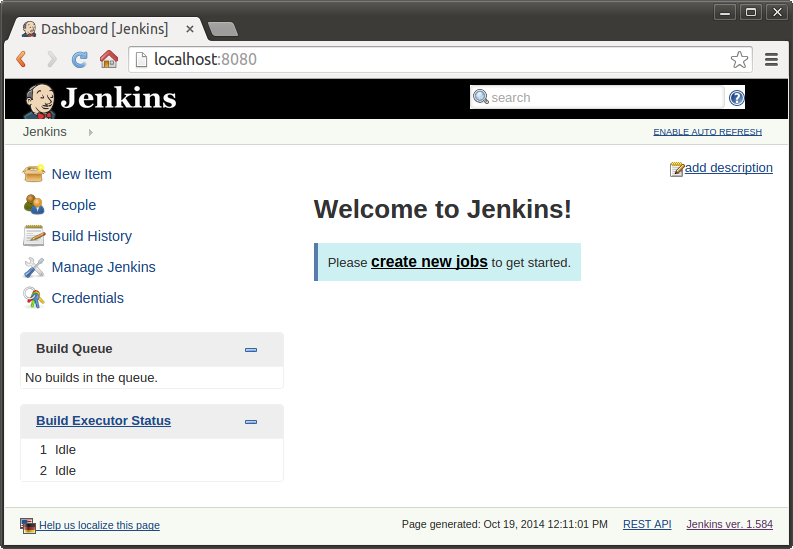Click the magnifier icon in search box
The height and width of the screenshot is (549, 793).
point(480,97)
